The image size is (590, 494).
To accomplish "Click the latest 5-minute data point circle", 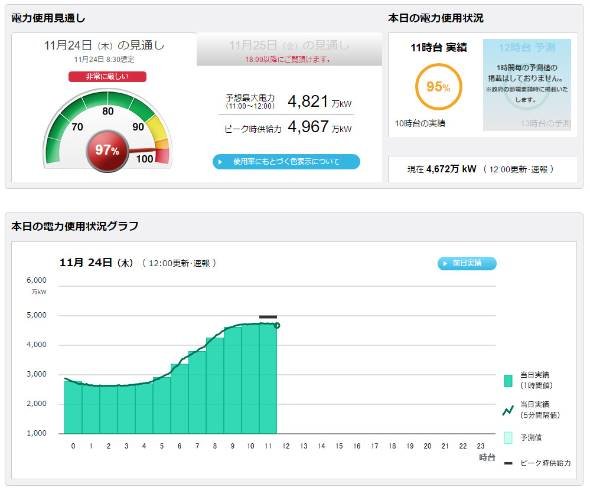I will tap(277, 325).
